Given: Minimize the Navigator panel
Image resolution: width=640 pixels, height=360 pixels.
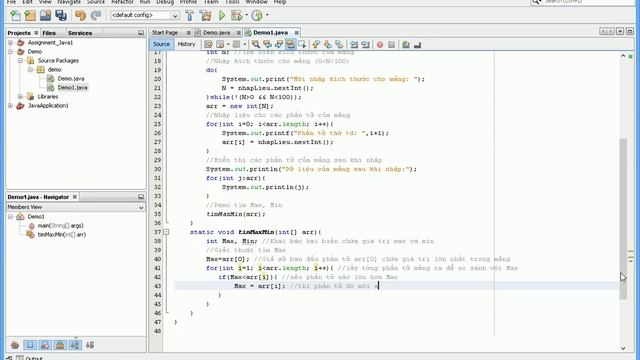Looking at the screenshot, I should coord(141,197).
